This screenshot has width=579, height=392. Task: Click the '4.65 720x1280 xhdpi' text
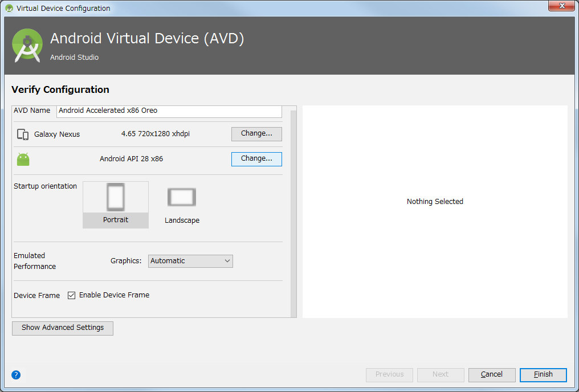pyautogui.click(x=156, y=134)
